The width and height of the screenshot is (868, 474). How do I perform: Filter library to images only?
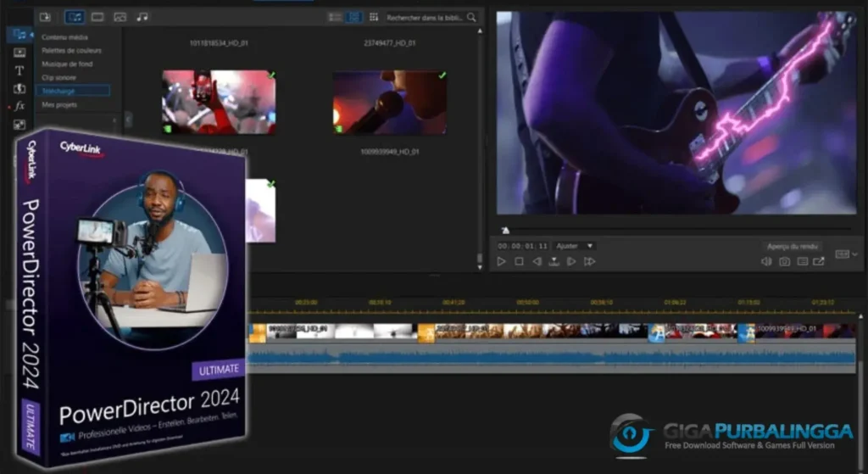[x=120, y=17]
